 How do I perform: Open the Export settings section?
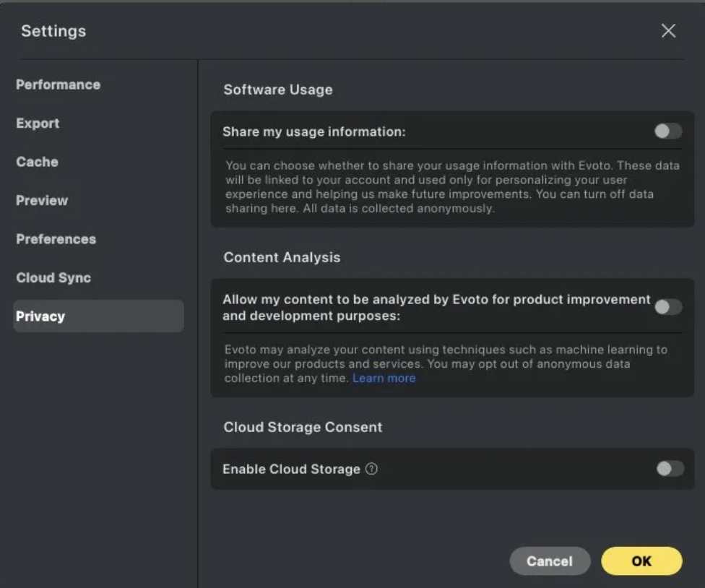coord(38,124)
